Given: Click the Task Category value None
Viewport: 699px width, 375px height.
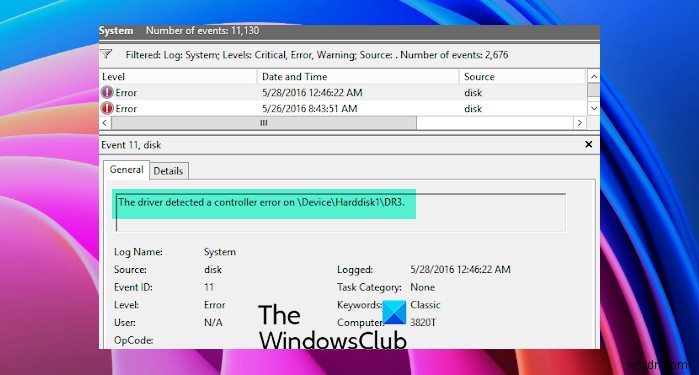Looking at the screenshot, I should 422,287.
